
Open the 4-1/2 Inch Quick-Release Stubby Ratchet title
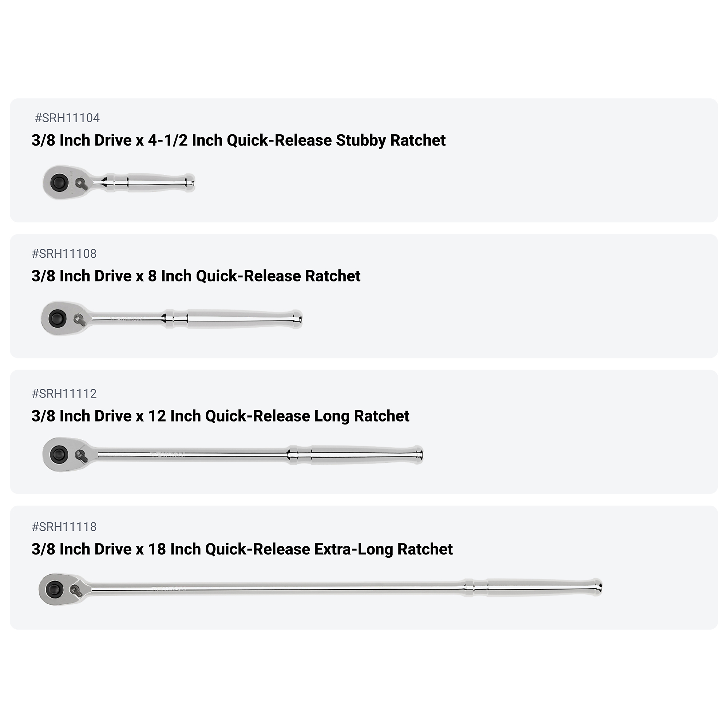(x=238, y=140)
